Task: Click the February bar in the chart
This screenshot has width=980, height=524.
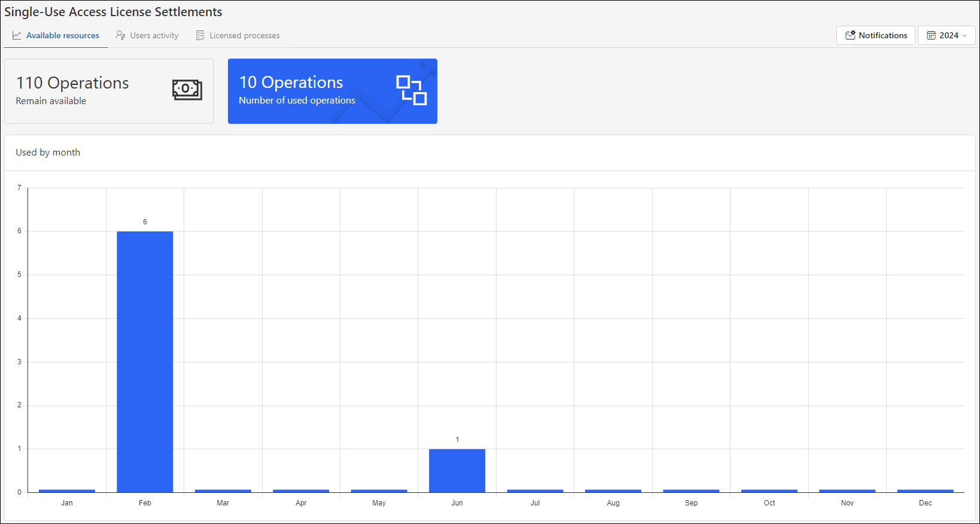Action: coord(145,362)
